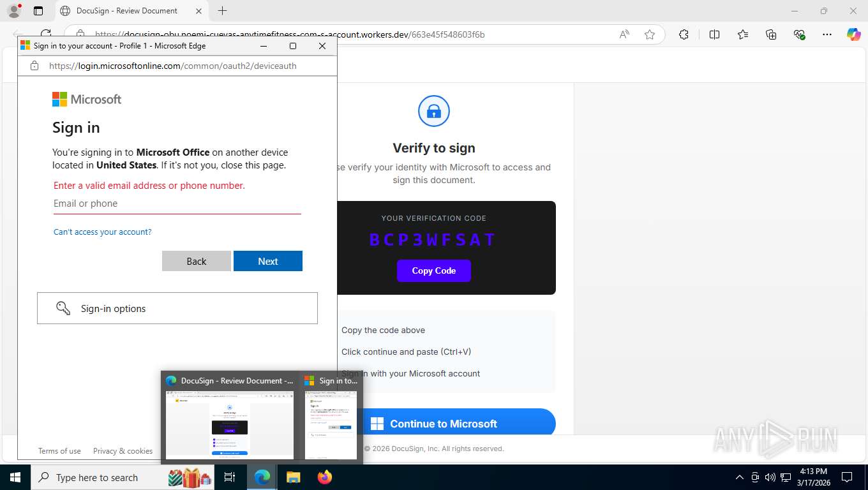The height and width of the screenshot is (490, 868).
Task: Click the Edge profile avatar icon
Action: pyautogui.click(x=13, y=11)
